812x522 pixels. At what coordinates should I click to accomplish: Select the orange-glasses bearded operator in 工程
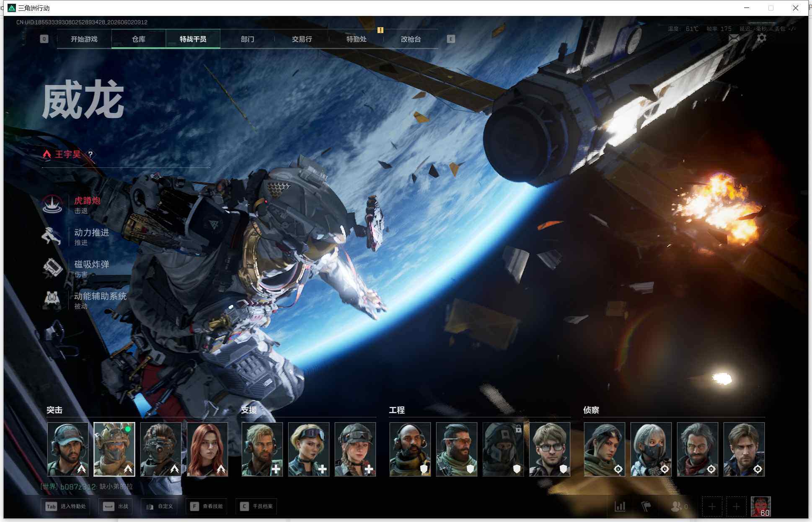(x=457, y=449)
